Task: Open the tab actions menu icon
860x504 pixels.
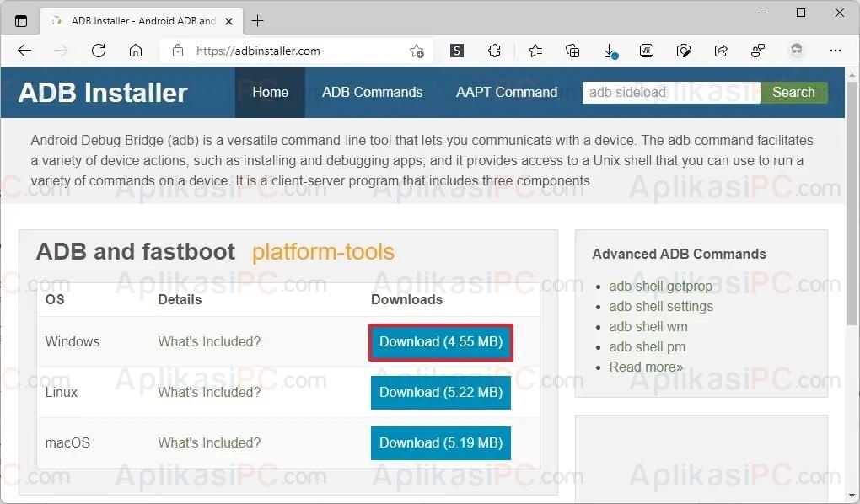Action: [21, 21]
